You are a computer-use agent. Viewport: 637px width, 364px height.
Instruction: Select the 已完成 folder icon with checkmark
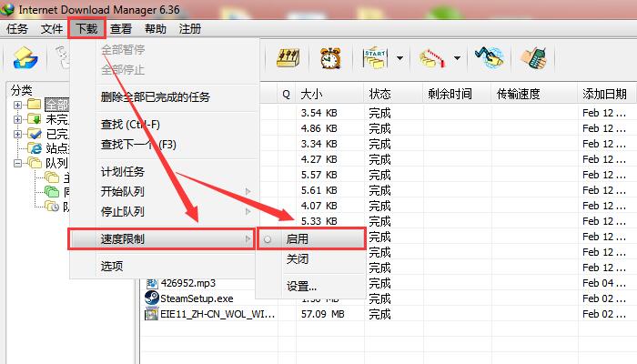click(x=35, y=134)
